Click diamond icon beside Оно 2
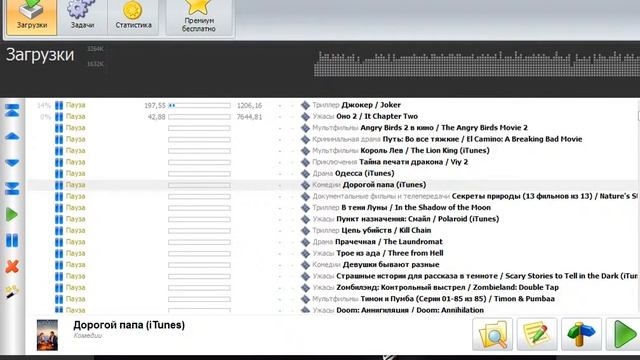Image resolution: width=640 pixels, height=360 pixels. 305,117
